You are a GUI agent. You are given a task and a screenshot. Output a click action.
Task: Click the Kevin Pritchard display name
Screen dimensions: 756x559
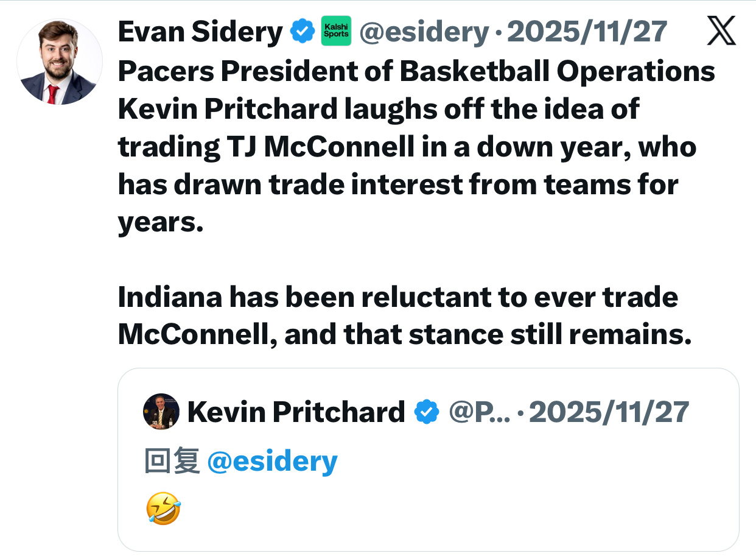(x=296, y=412)
